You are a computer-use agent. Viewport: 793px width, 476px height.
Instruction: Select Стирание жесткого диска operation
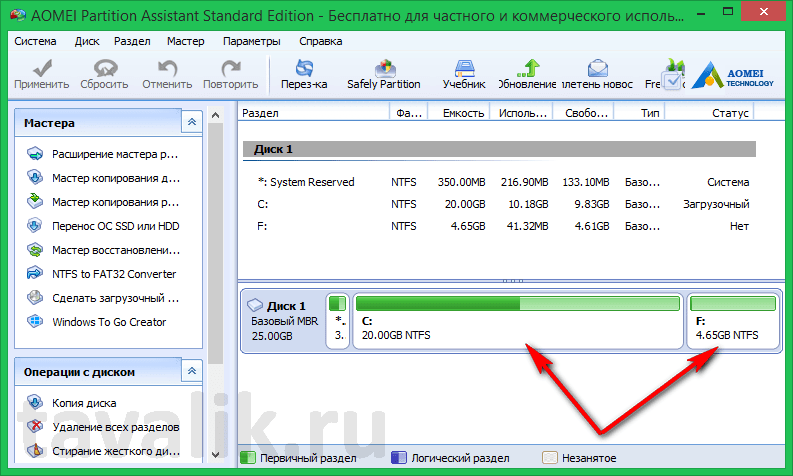(116, 451)
